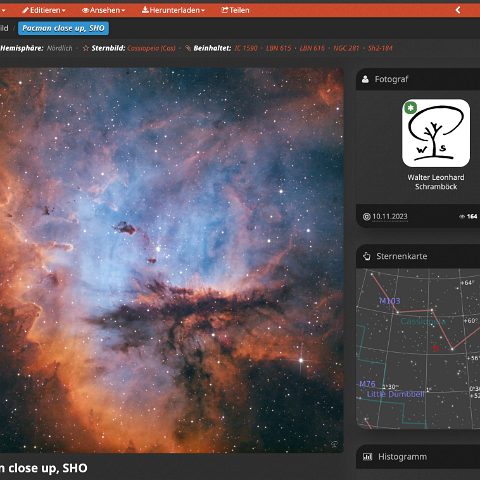Click the green premium badge on avatar
480x480 pixels.
point(411,108)
